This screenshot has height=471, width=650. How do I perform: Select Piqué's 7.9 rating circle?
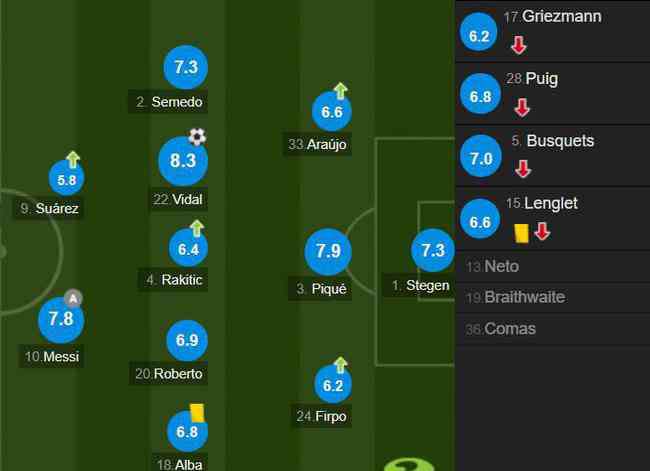tap(328, 251)
